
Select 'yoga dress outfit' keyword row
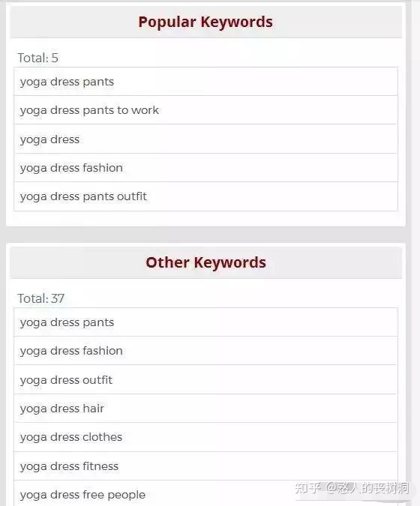(x=206, y=380)
